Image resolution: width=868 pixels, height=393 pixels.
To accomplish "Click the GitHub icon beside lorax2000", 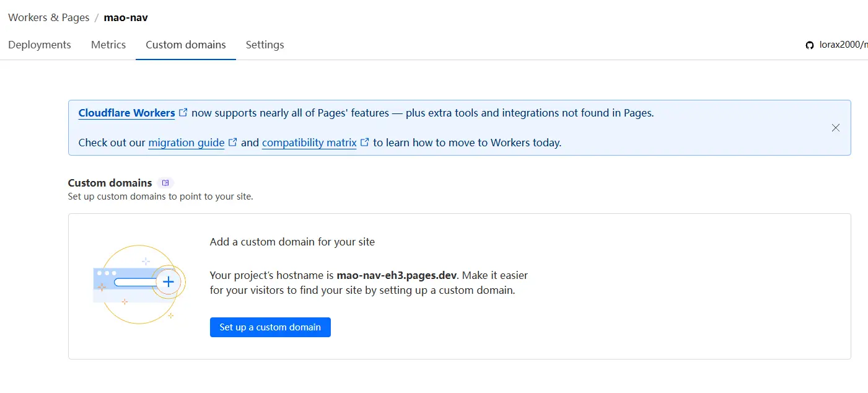I will tap(809, 45).
